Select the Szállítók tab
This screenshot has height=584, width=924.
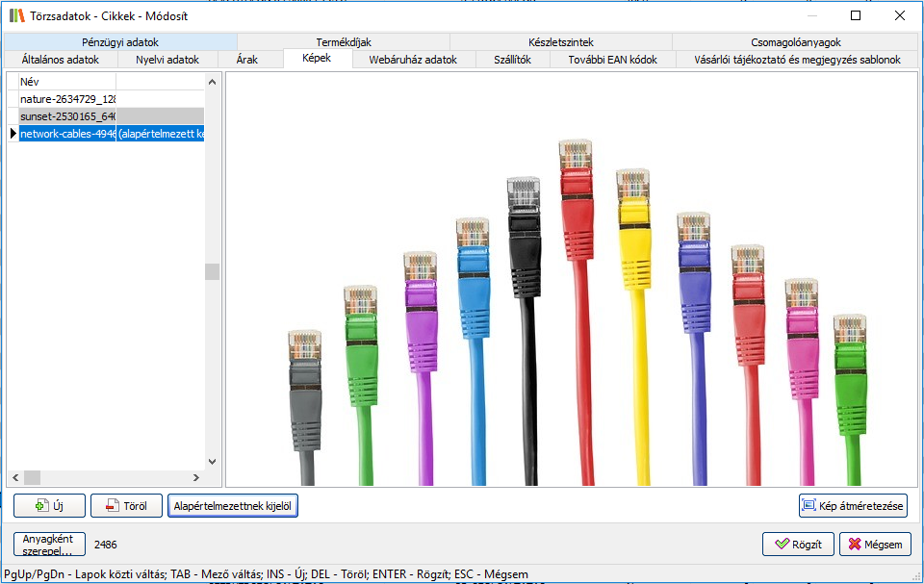(512, 60)
